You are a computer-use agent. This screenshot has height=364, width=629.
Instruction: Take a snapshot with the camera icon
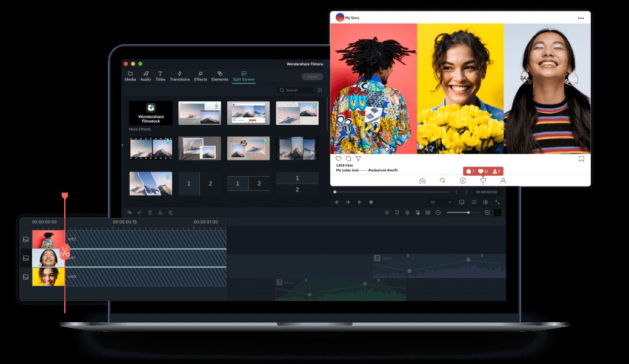coord(474,203)
